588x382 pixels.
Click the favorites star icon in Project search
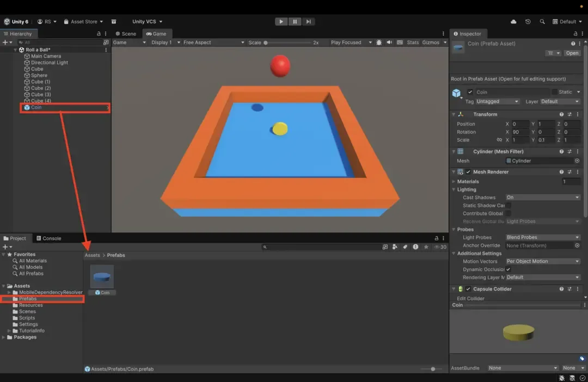click(x=426, y=247)
